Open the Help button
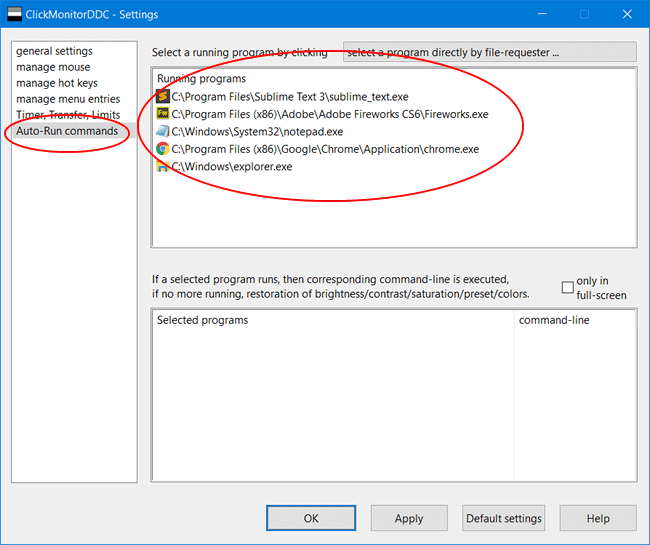This screenshot has width=650, height=545. coord(597,518)
